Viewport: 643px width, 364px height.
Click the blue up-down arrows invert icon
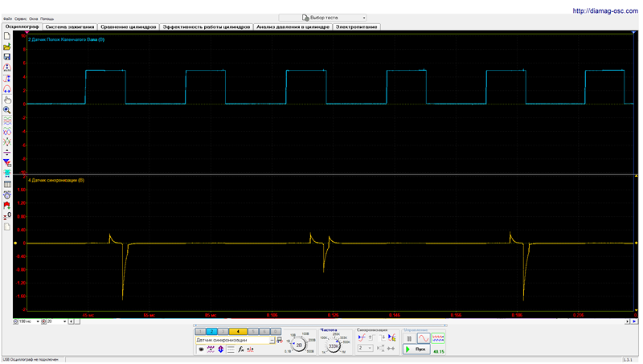pyautogui.click(x=220, y=350)
